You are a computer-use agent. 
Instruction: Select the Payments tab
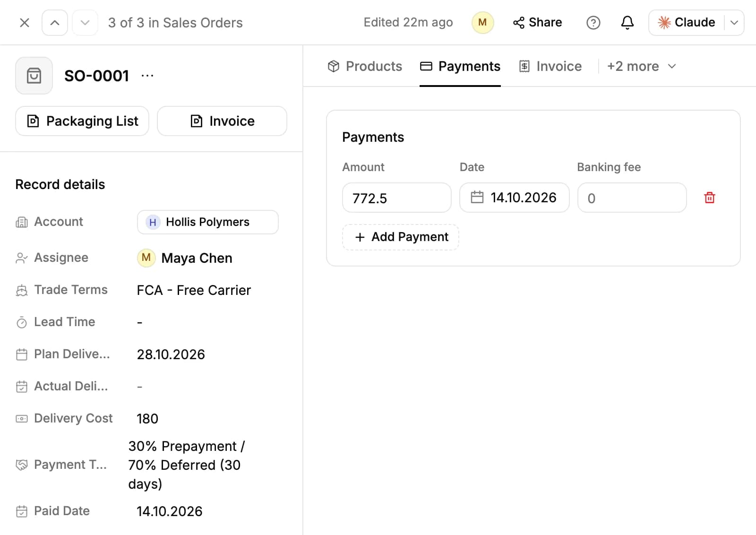pyautogui.click(x=460, y=66)
